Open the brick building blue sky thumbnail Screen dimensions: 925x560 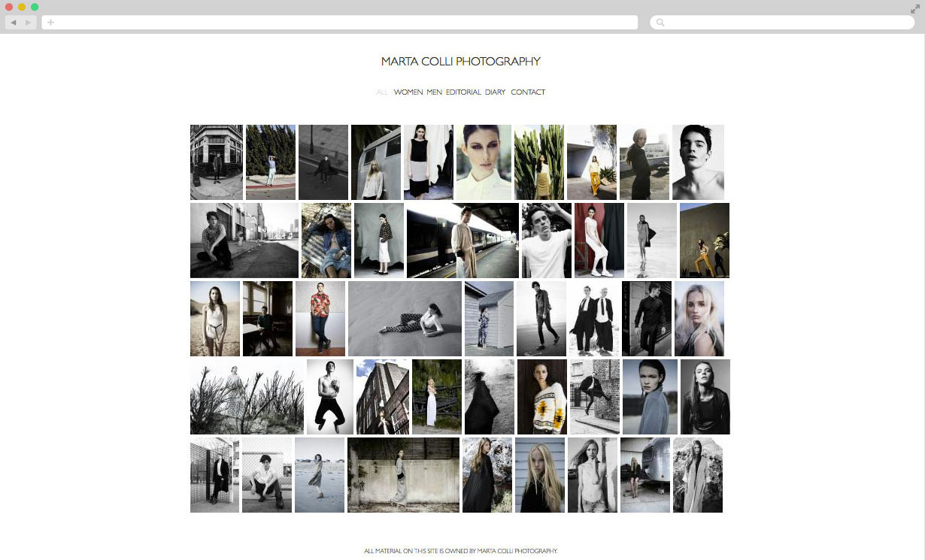pyautogui.click(x=383, y=397)
